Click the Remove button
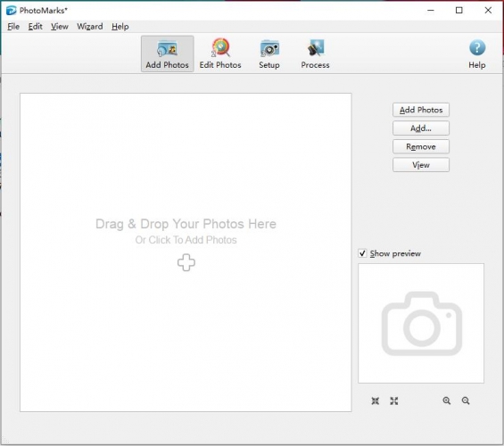The image size is (504, 446). (x=421, y=146)
